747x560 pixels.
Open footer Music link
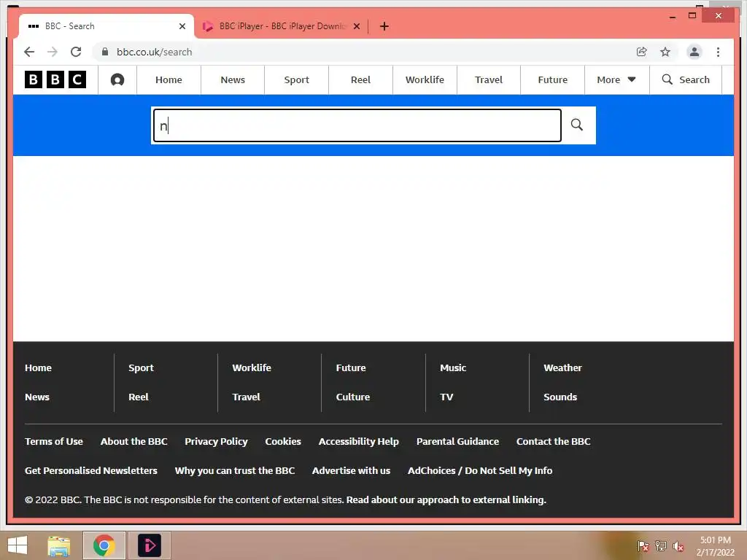(452, 367)
